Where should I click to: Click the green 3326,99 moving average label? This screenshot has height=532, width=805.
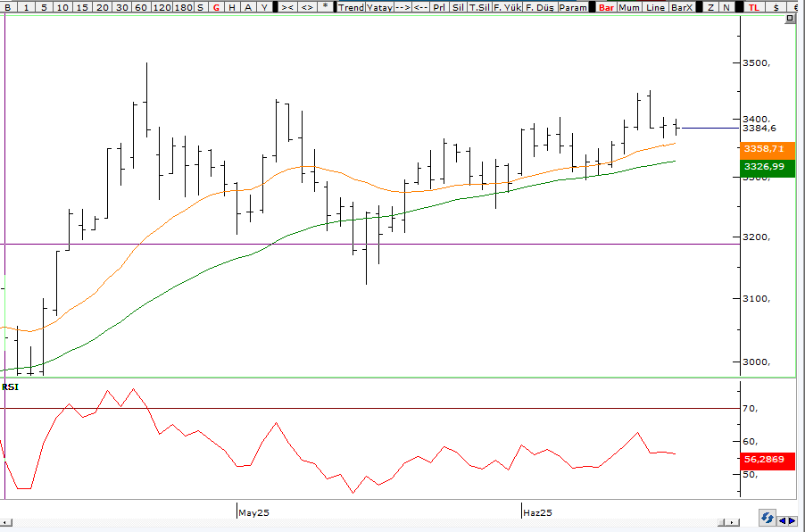coord(767,167)
